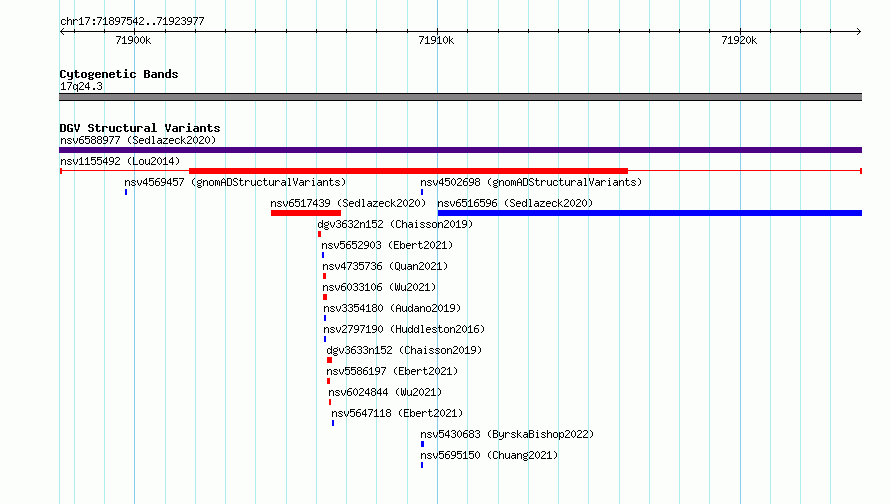Click the ruler's left arrowhead

[63, 31]
